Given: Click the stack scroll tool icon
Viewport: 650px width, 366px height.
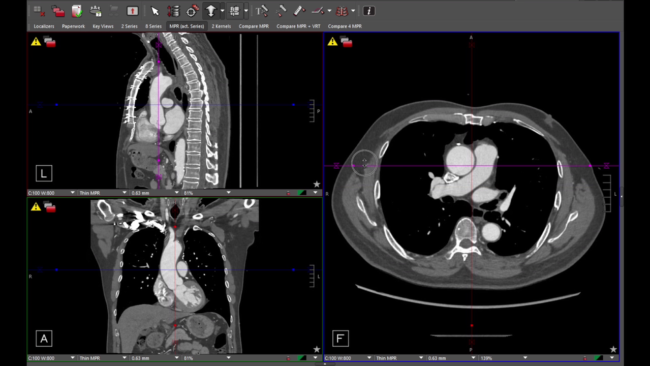Looking at the screenshot, I should tap(173, 11).
